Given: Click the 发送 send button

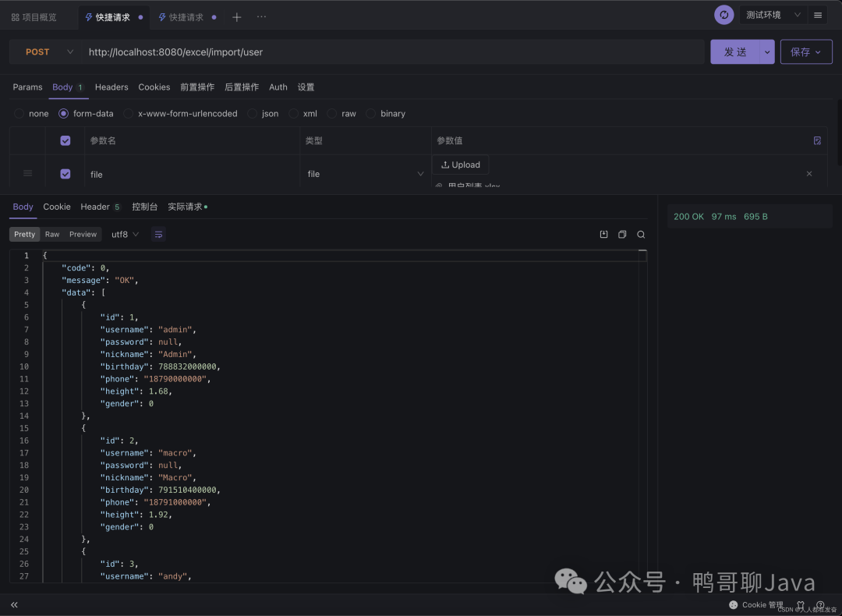Looking at the screenshot, I should [736, 51].
